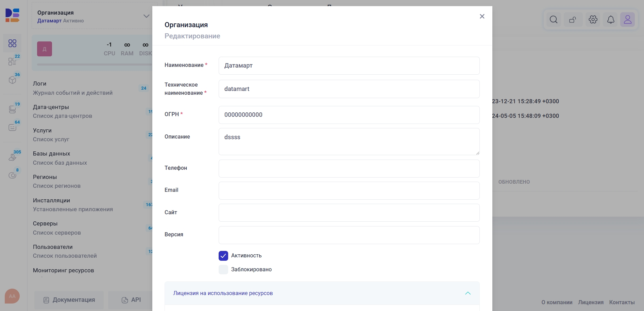Click the Наименование input field

coord(349,66)
